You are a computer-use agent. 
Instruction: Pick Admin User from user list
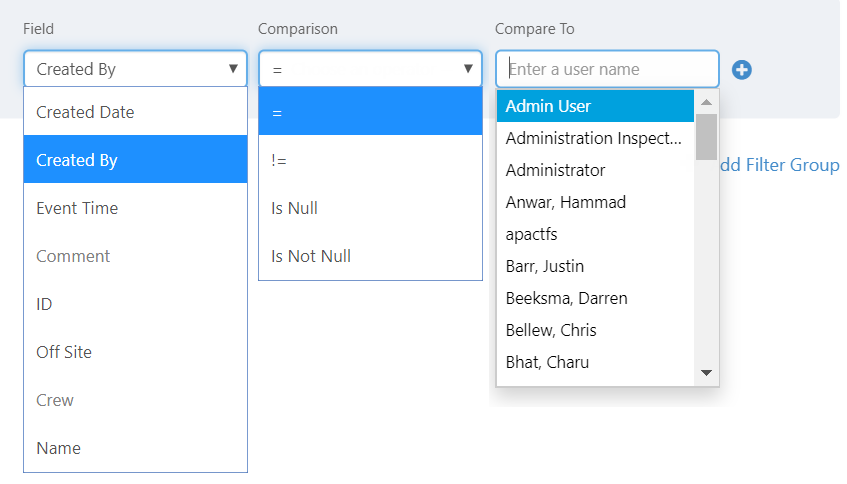click(x=595, y=106)
